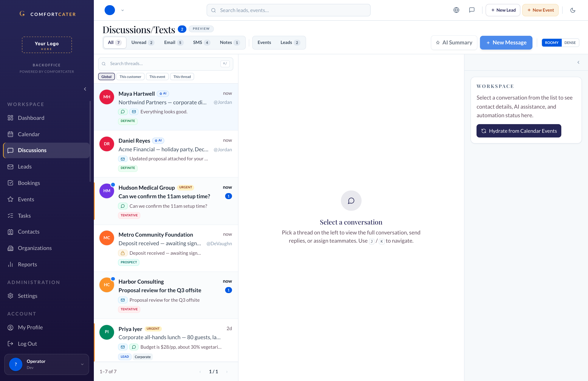Click the sidebar vertical scrollbar
Image resolution: width=588 pixels, height=381 pixels.
coord(90,141)
